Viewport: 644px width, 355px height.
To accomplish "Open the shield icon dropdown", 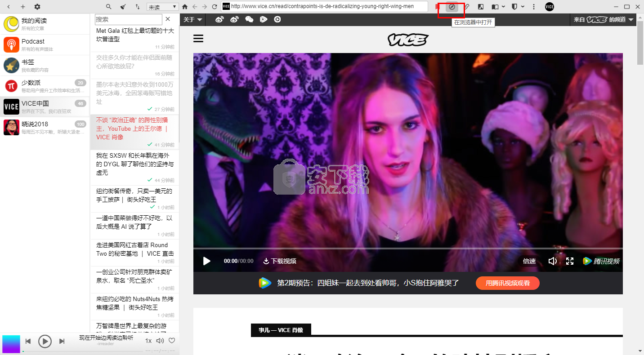I will pos(518,7).
